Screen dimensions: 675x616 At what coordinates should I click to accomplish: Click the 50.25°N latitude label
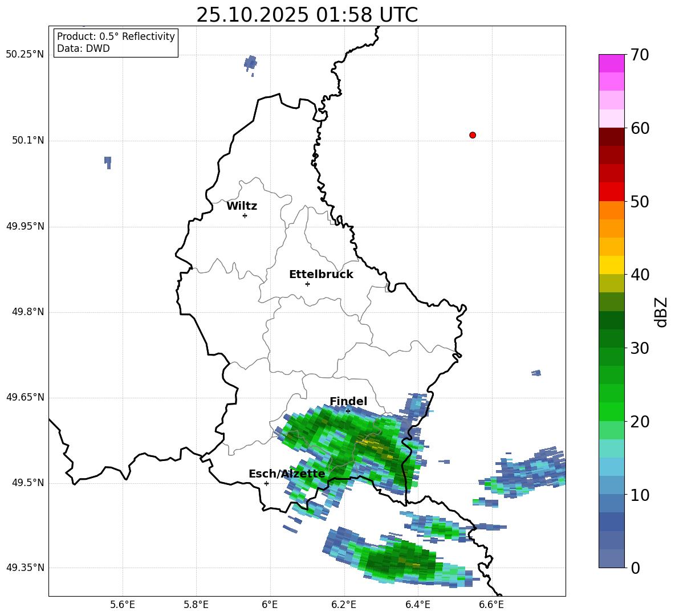25,55
